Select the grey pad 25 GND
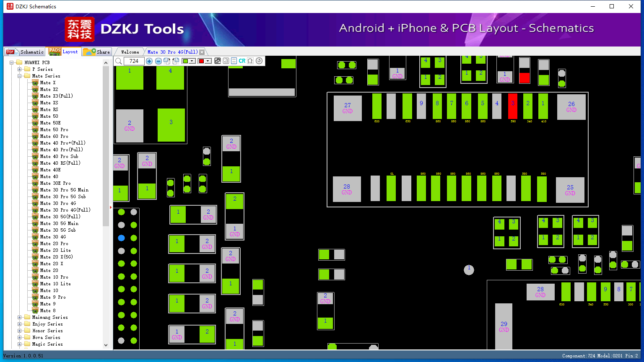644x362 pixels. point(570,190)
